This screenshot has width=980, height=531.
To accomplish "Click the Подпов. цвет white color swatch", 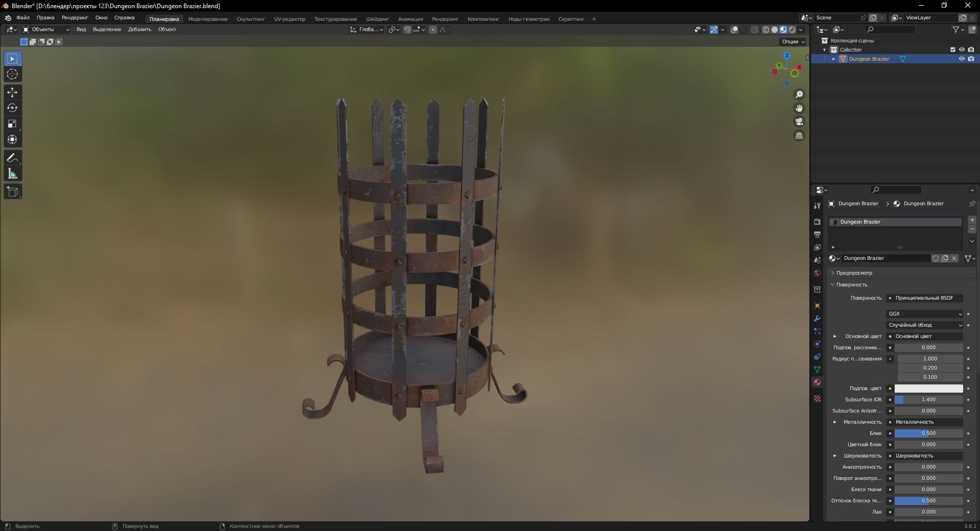I will click(x=928, y=389).
